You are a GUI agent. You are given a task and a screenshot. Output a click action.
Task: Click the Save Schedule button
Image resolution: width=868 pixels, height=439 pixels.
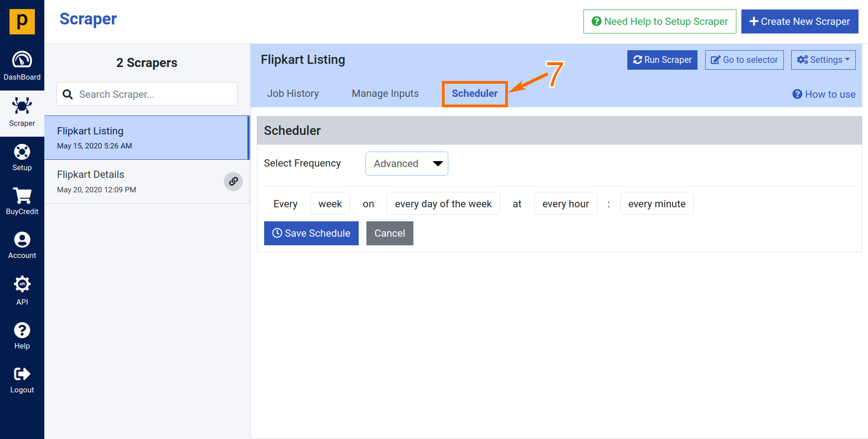pyautogui.click(x=311, y=233)
